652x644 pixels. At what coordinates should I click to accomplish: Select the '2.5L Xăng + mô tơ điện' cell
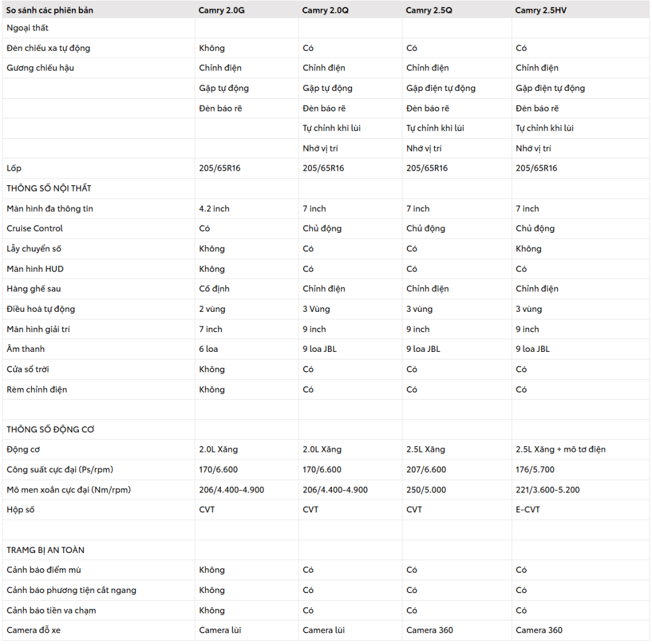click(561, 449)
